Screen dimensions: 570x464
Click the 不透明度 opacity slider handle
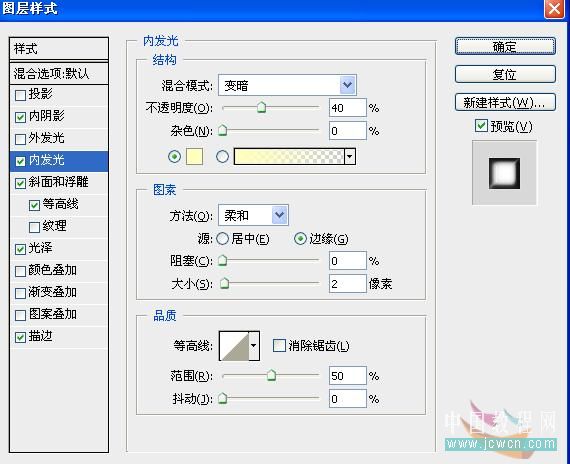261,107
